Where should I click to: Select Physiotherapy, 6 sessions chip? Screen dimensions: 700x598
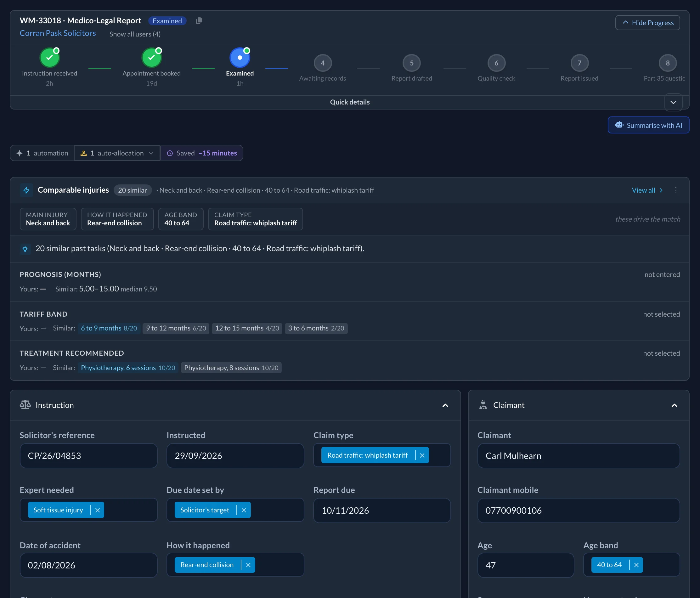[x=128, y=368]
